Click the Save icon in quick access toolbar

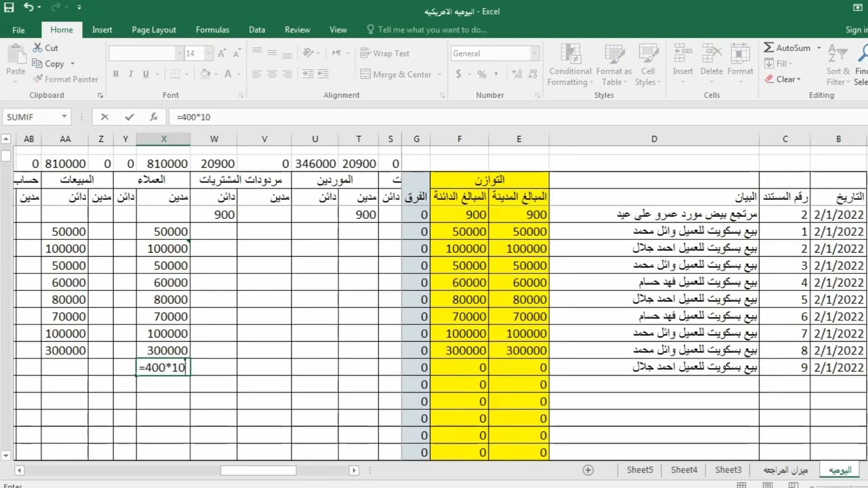pyautogui.click(x=9, y=9)
